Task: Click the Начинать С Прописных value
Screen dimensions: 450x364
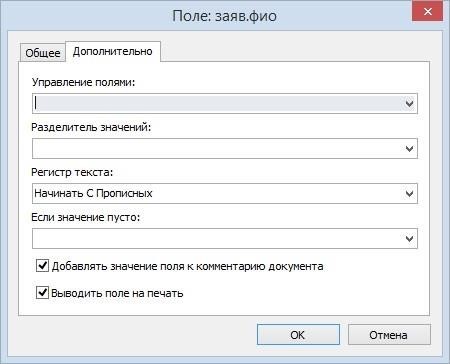Action: click(93, 193)
